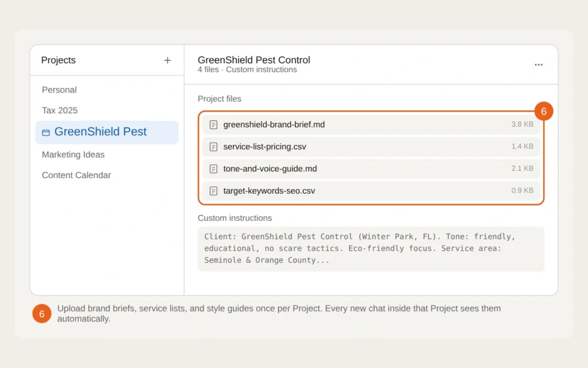
Task: Select GreenShield Pest in the sidebar
Action: pyautogui.click(x=101, y=132)
